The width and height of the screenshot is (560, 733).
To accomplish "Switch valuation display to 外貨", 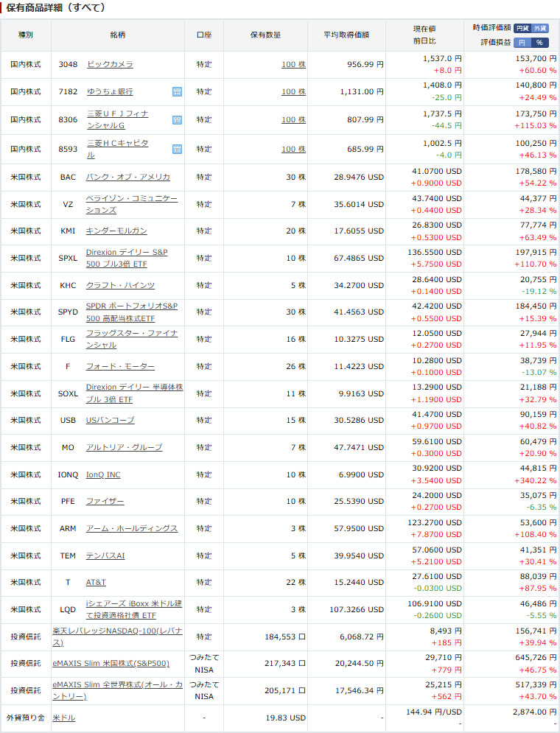I will [540, 28].
